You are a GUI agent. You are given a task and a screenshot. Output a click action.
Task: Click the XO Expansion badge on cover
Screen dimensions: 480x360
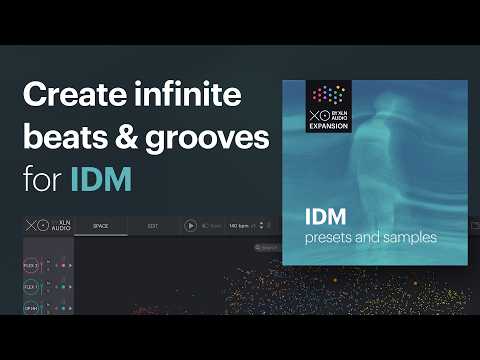point(329,106)
